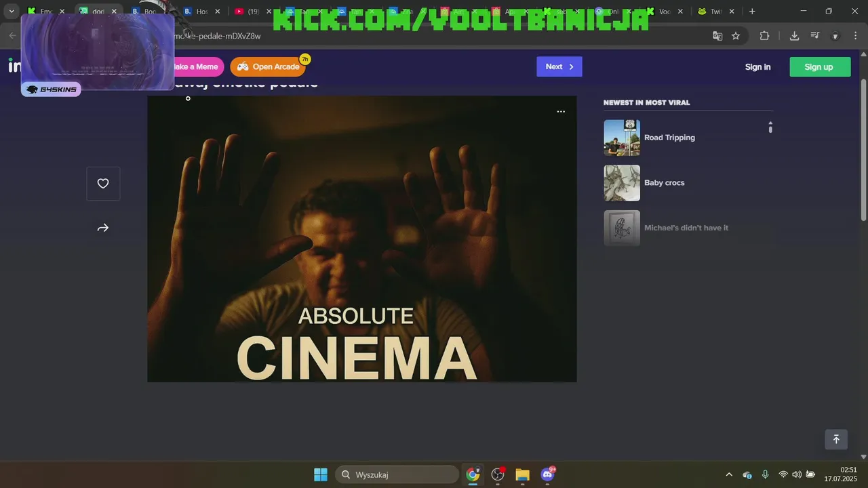Open Discord from the taskbar
The height and width of the screenshot is (488, 868).
coord(547,474)
